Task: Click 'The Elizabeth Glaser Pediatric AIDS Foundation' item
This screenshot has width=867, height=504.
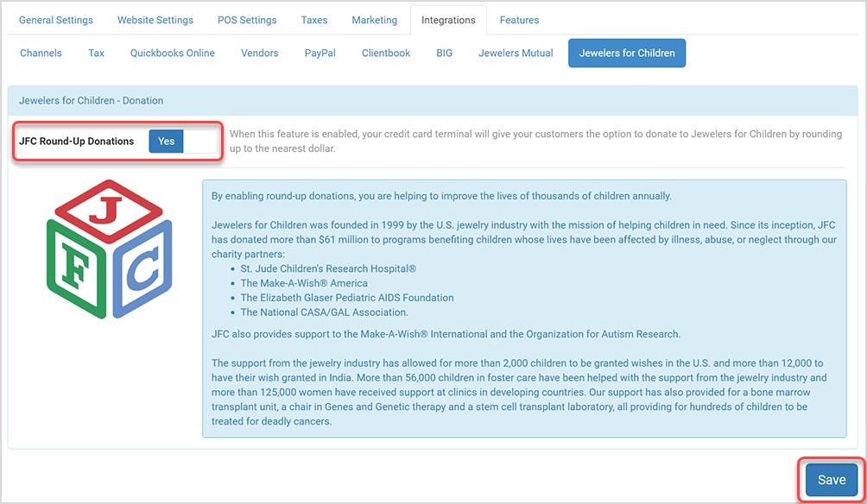Action: [x=347, y=298]
